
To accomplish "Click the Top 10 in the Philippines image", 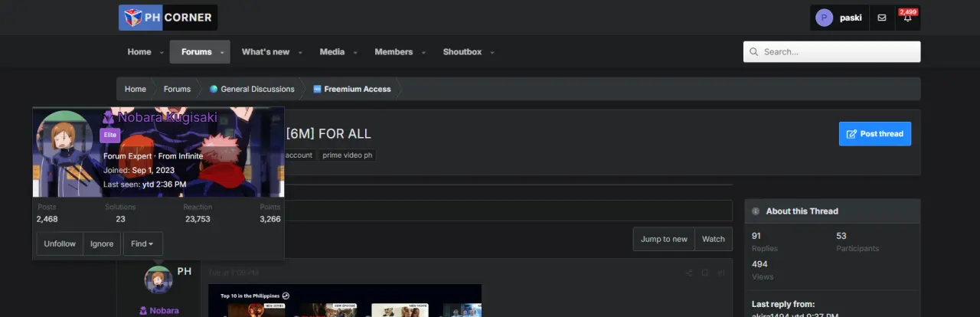I will point(345,300).
